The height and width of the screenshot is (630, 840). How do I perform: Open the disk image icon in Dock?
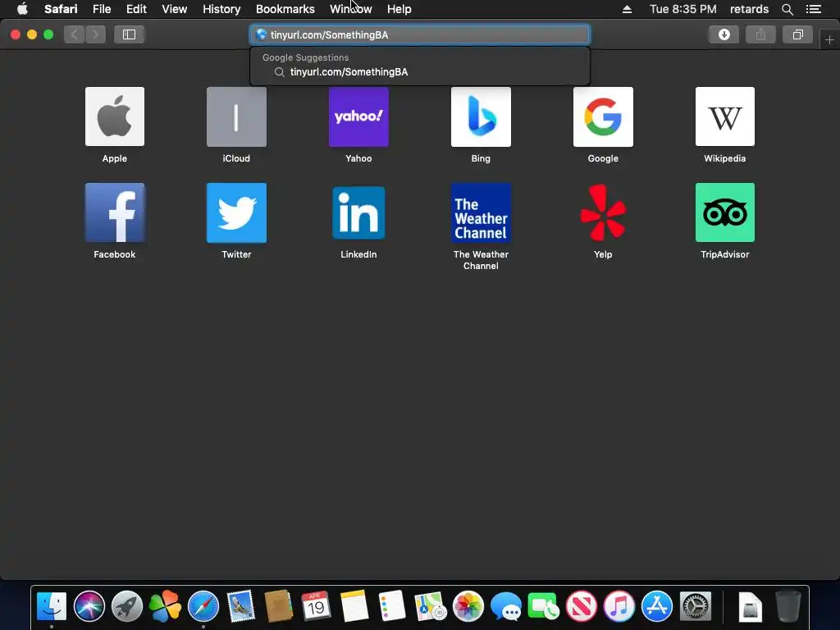click(x=750, y=608)
